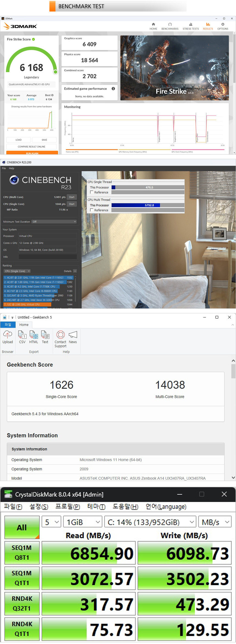Screen dimensions: 236x644
Task: Open test size dropdown showing 1GiB
Action: tap(83, 522)
